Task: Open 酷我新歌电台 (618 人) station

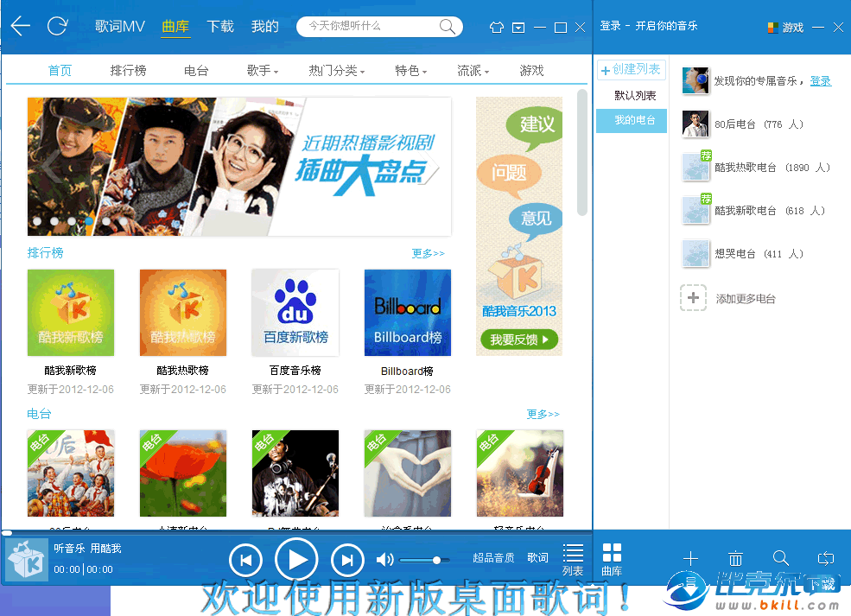Action: coord(754,211)
